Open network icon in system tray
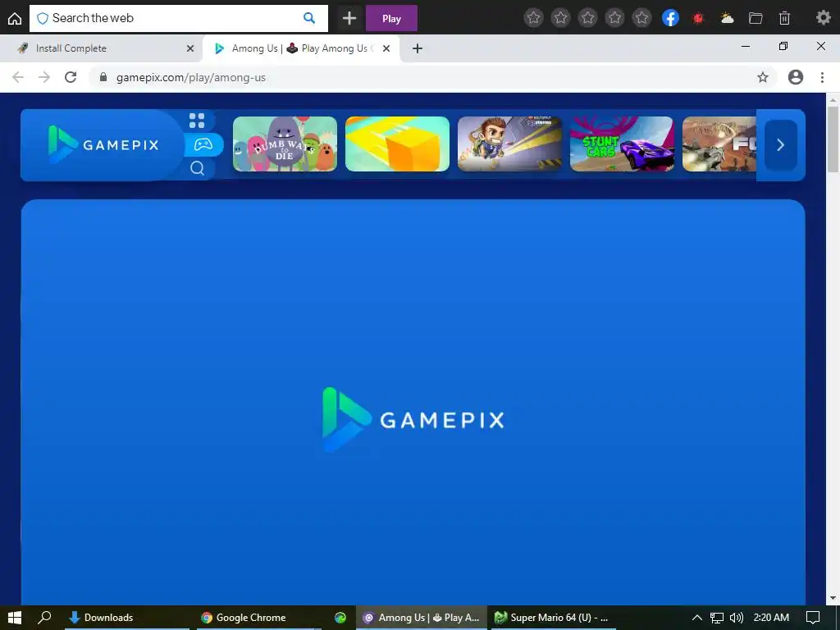The height and width of the screenshot is (630, 840). click(x=717, y=618)
